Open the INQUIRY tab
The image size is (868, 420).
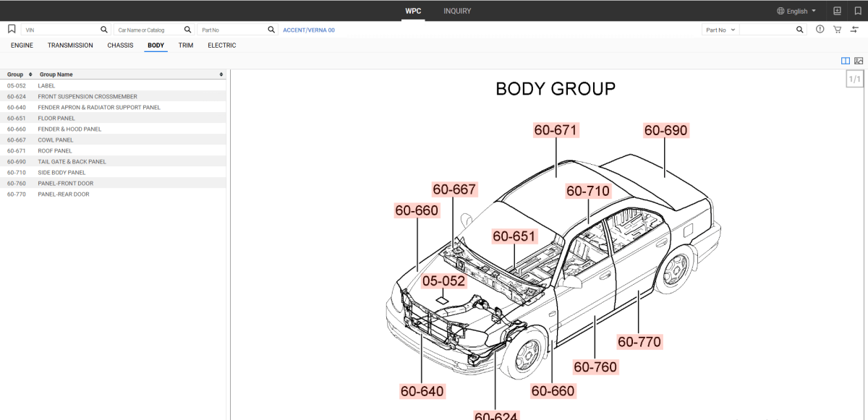[457, 11]
